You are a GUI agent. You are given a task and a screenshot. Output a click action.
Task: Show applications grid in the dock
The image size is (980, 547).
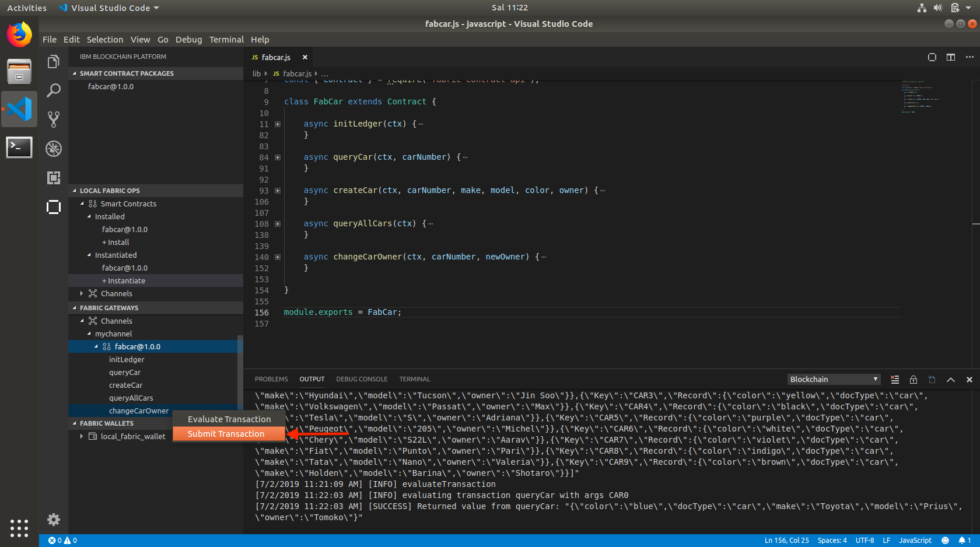point(19,528)
